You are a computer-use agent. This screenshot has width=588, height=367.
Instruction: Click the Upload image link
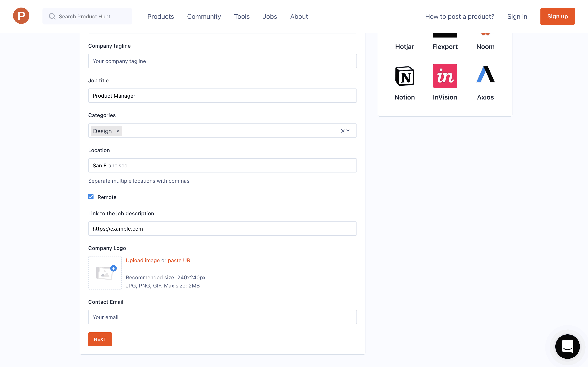[143, 260]
